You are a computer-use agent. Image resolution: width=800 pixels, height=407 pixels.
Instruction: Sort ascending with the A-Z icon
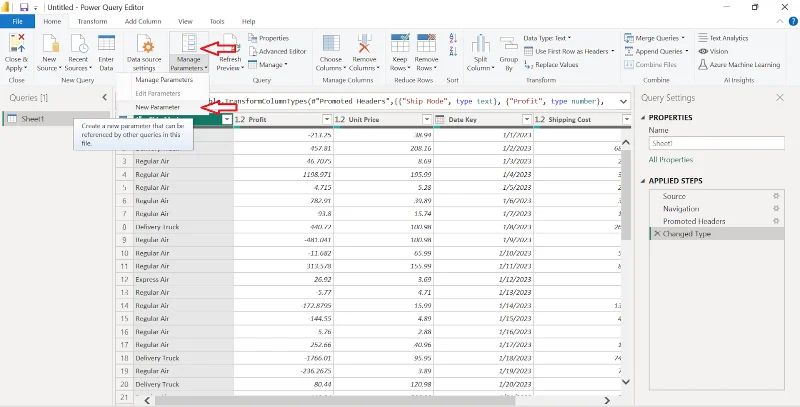(453, 38)
